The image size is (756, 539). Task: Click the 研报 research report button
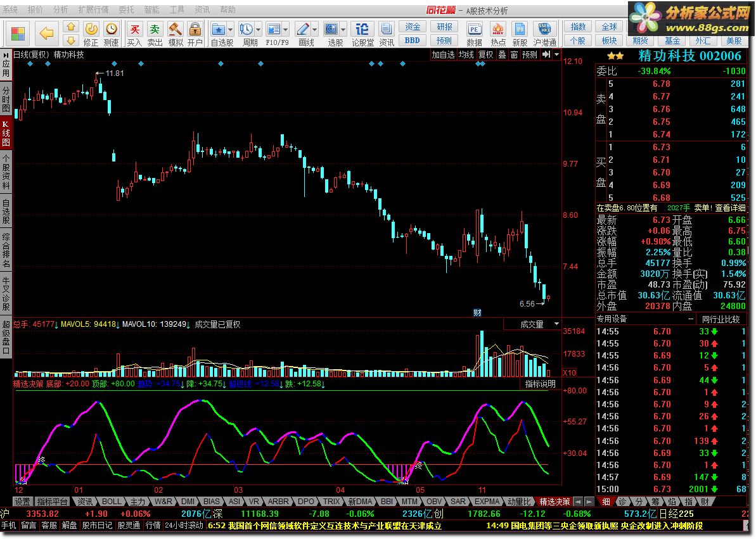click(x=444, y=27)
